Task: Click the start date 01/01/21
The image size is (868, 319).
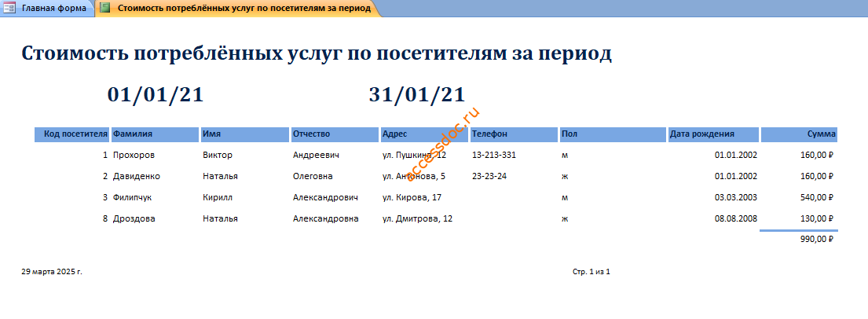Action: click(156, 95)
